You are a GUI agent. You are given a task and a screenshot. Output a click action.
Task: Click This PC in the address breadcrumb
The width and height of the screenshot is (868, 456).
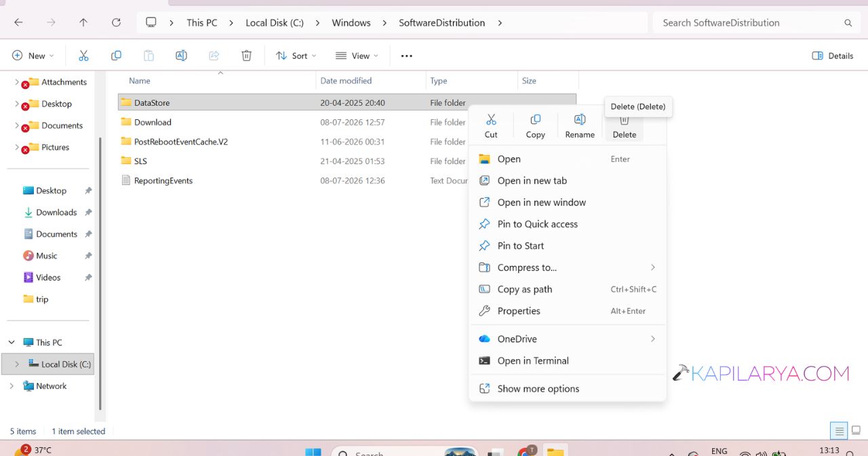[202, 22]
